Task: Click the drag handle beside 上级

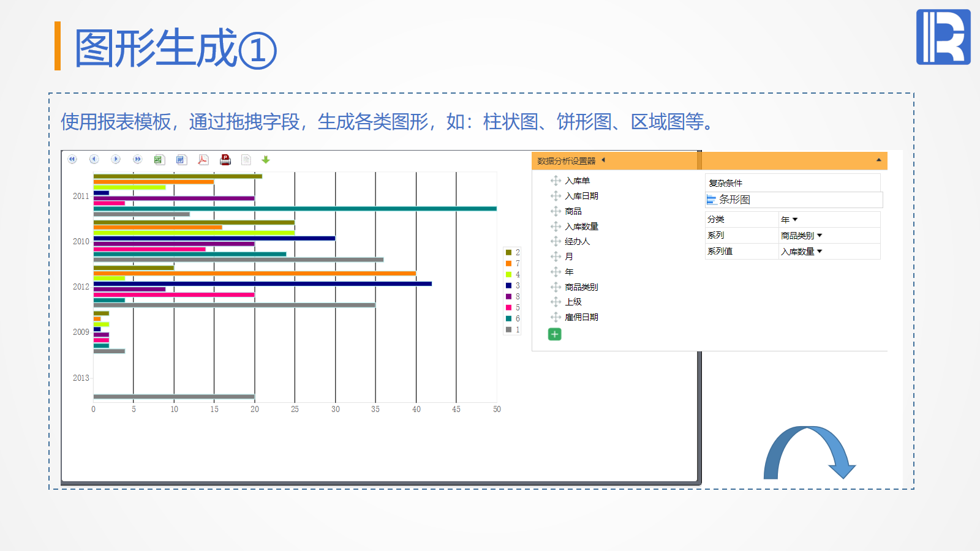Action: [556, 302]
